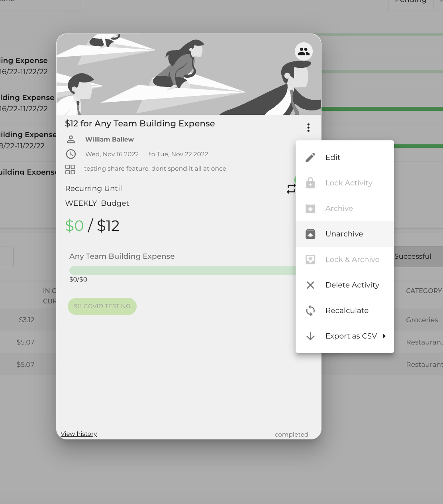Click the Groceries category cell
The height and width of the screenshot is (504, 443).
(422, 320)
